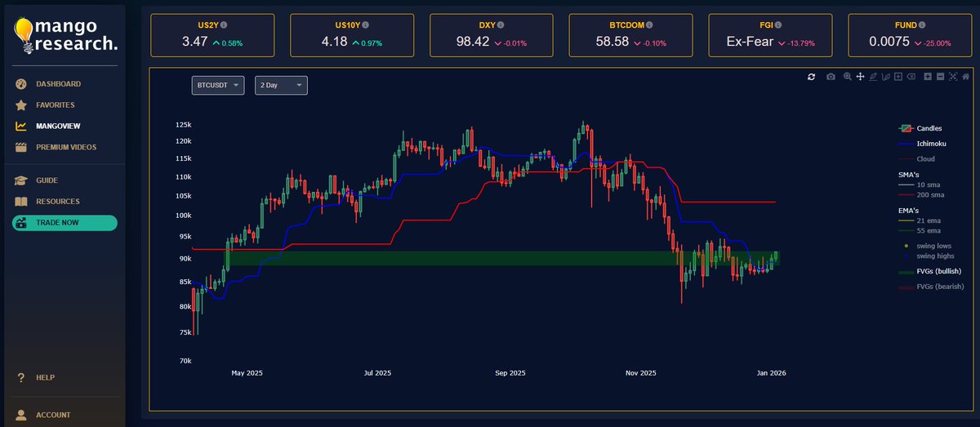Select the draw line tool

pyautogui.click(x=873, y=77)
